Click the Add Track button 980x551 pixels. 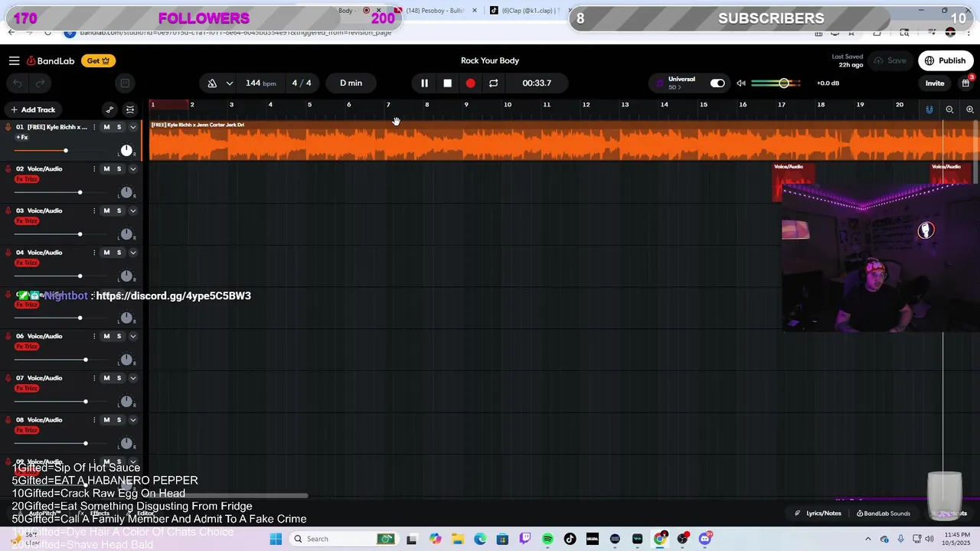(33, 109)
